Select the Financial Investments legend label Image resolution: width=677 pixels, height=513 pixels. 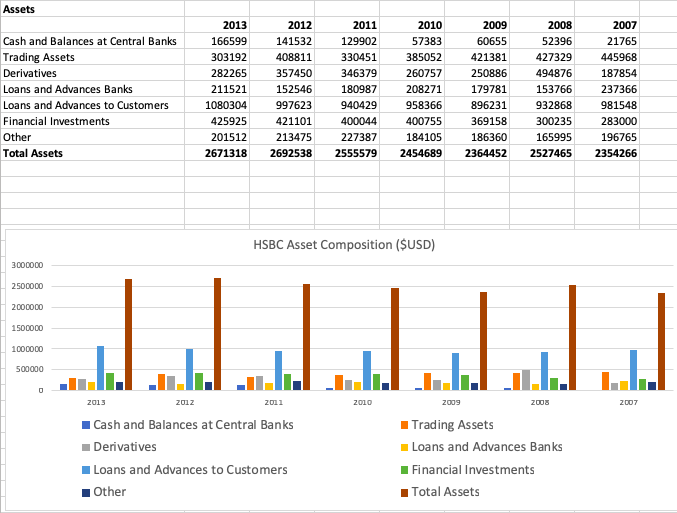click(x=473, y=470)
